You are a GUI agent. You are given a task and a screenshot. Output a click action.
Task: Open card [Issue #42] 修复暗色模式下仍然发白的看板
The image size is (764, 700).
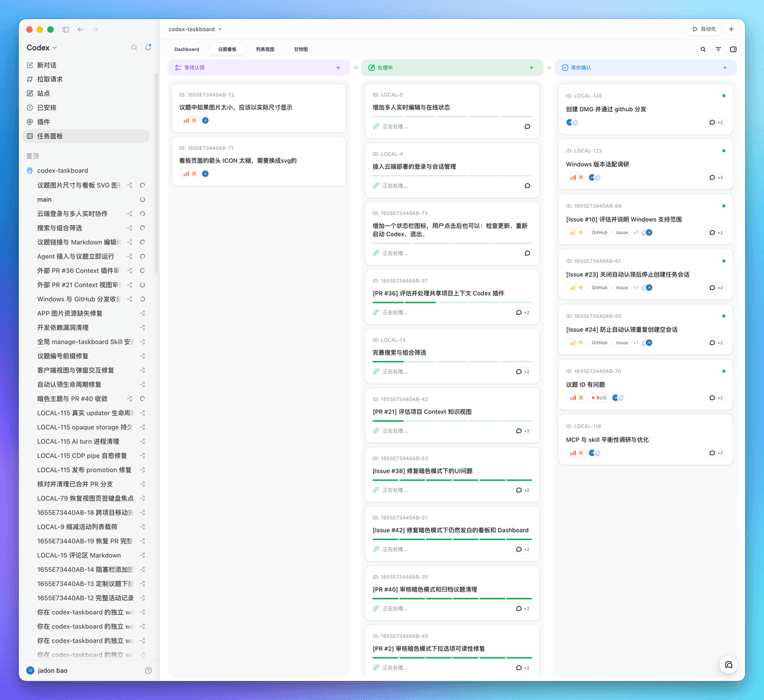coord(452,534)
